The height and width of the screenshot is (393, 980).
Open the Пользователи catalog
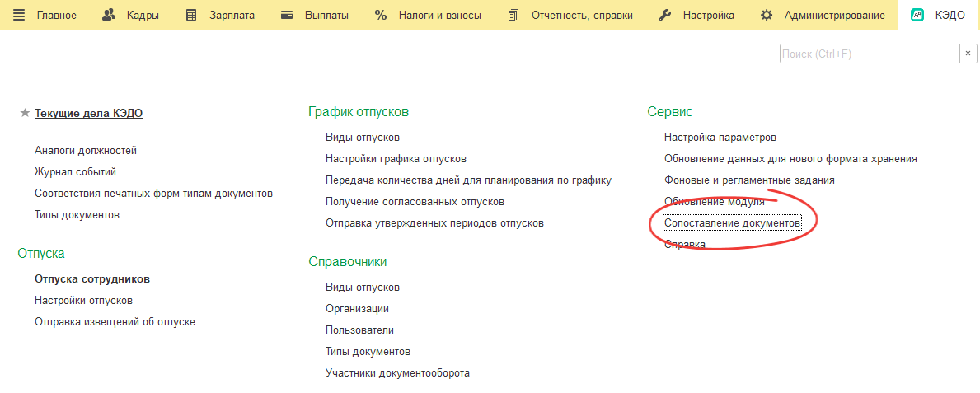coord(360,330)
